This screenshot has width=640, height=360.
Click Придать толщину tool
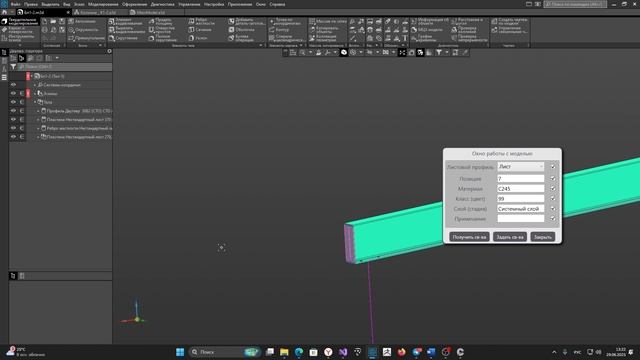(x=161, y=21)
